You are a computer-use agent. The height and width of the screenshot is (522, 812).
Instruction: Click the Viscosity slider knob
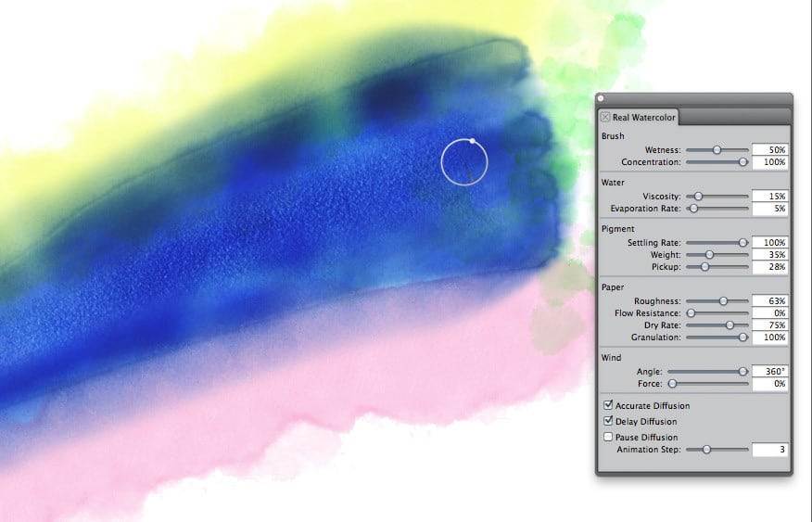tap(698, 197)
